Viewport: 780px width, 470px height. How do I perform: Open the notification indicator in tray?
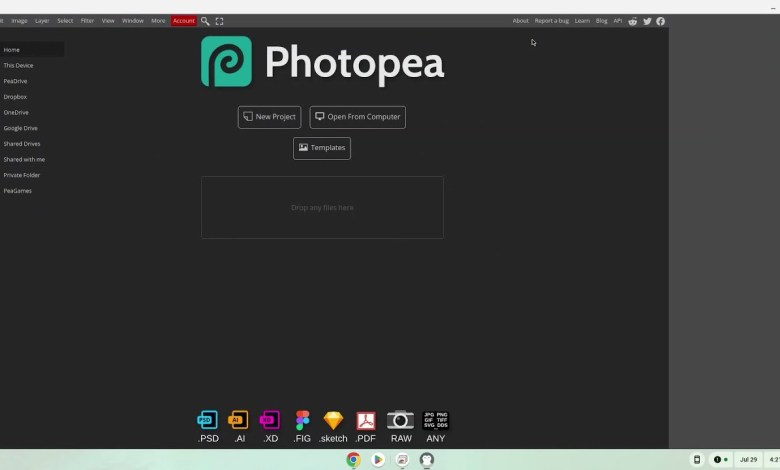[x=721, y=460]
